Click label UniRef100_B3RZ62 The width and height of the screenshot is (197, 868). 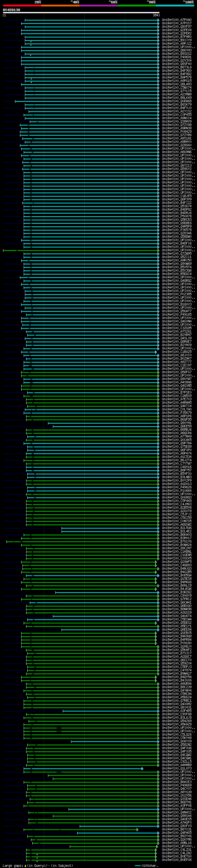tap(176, 592)
